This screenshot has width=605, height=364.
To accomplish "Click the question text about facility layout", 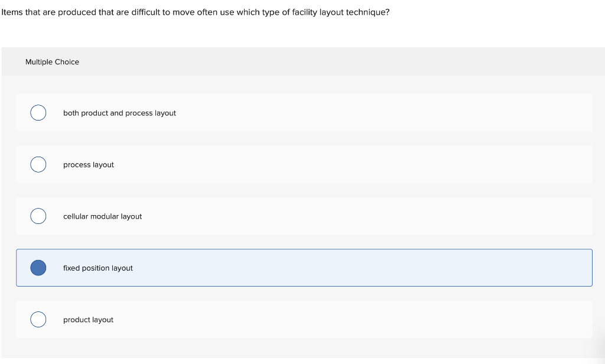I will [x=195, y=11].
